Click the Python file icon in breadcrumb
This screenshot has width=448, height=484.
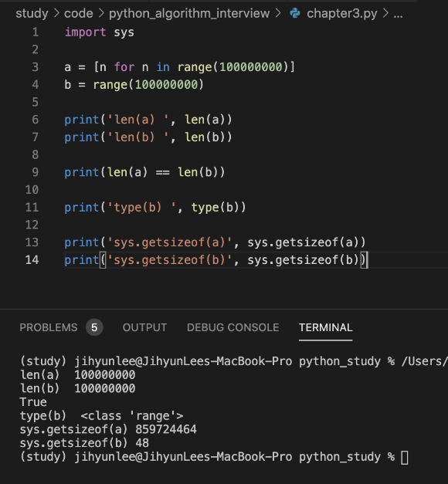pos(295,13)
